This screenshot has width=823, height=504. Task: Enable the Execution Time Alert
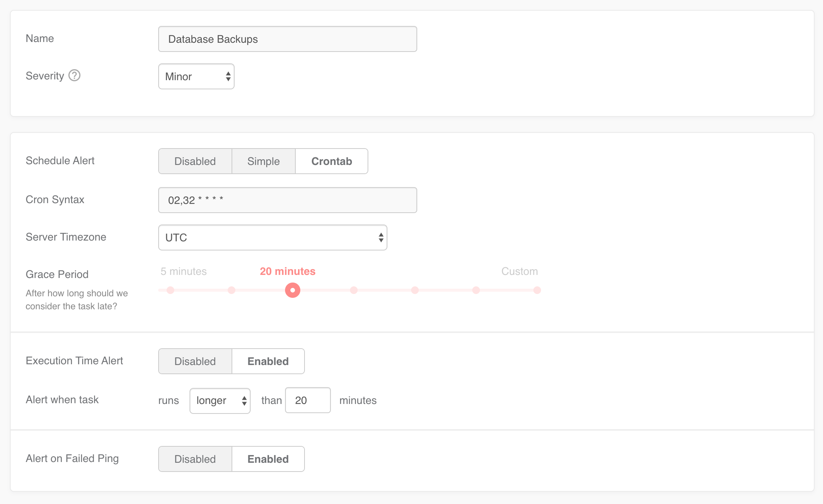268,361
